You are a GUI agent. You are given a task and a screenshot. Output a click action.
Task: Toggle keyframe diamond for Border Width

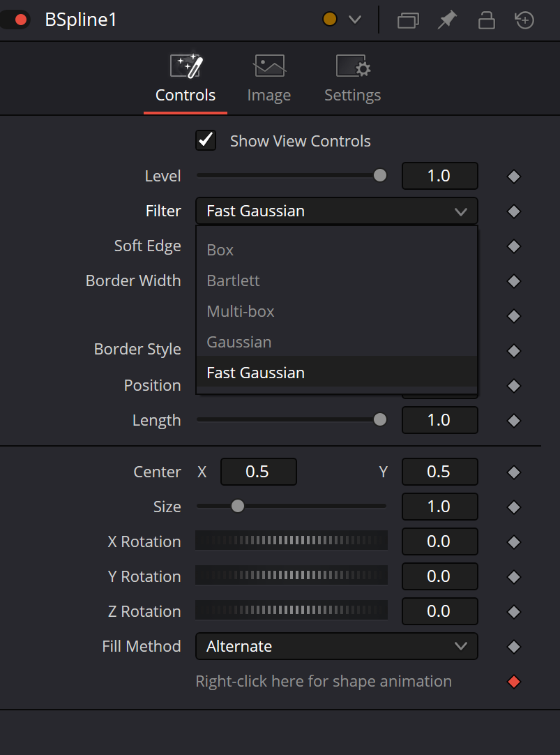(514, 281)
